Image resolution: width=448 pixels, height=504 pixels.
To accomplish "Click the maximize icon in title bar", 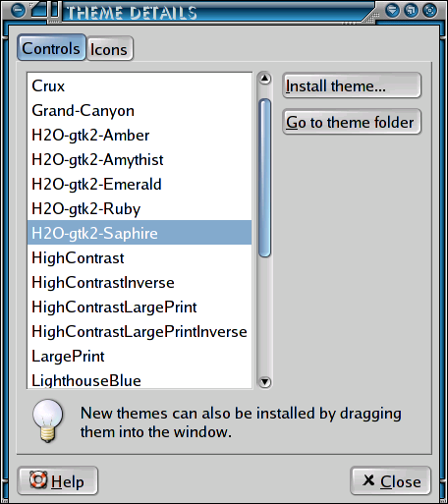I will (429, 10).
